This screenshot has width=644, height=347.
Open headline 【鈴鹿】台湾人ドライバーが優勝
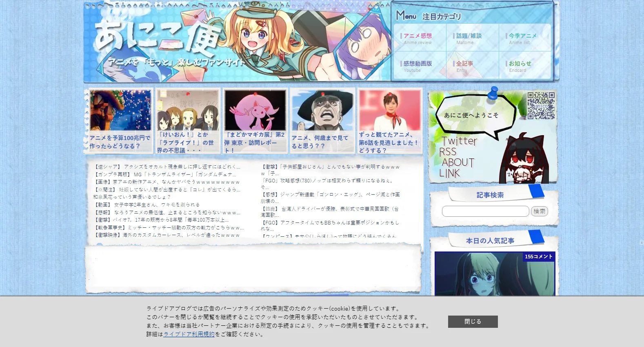tap(330, 211)
